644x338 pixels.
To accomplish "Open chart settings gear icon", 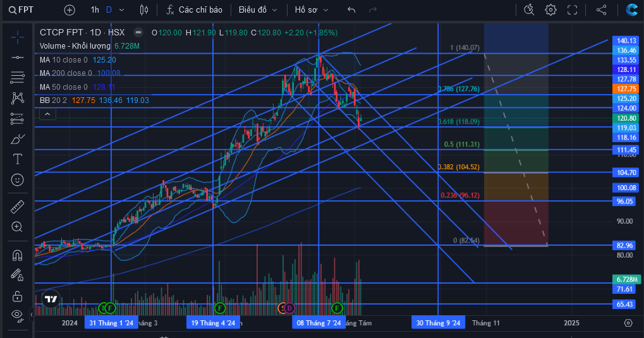I will tap(550, 10).
